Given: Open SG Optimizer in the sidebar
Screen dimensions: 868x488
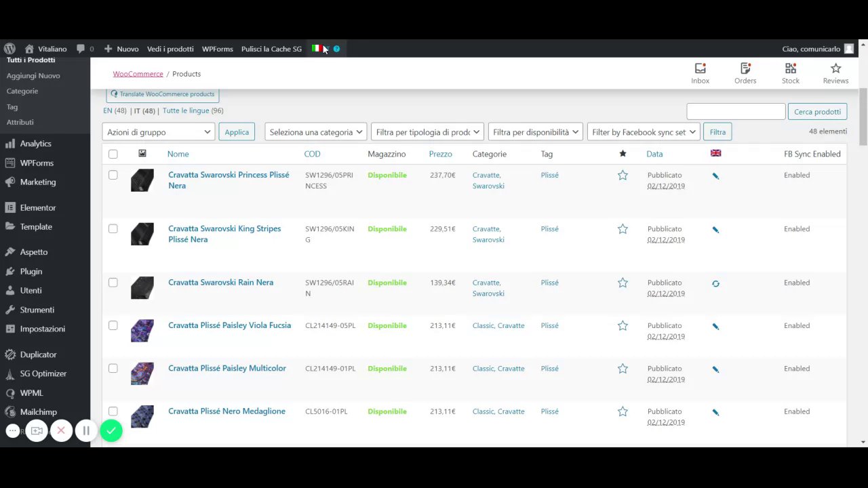Looking at the screenshot, I should (43, 373).
